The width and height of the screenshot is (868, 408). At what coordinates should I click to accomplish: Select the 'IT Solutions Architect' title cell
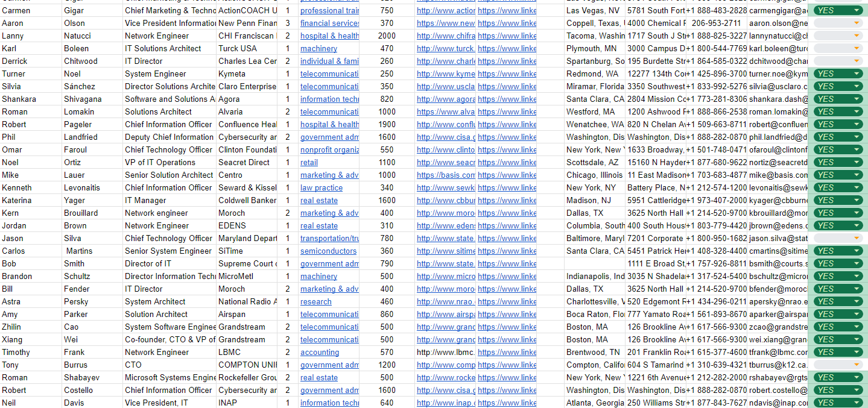169,48
